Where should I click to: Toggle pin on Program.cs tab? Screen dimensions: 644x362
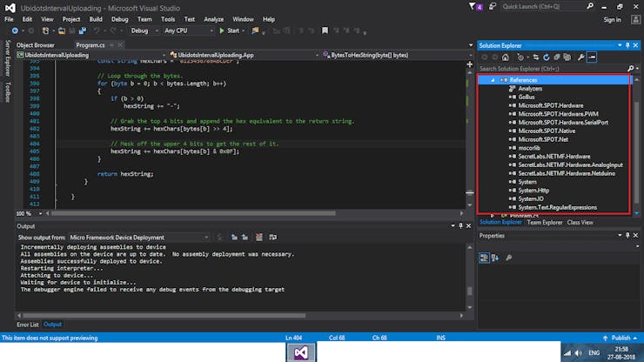pos(111,45)
